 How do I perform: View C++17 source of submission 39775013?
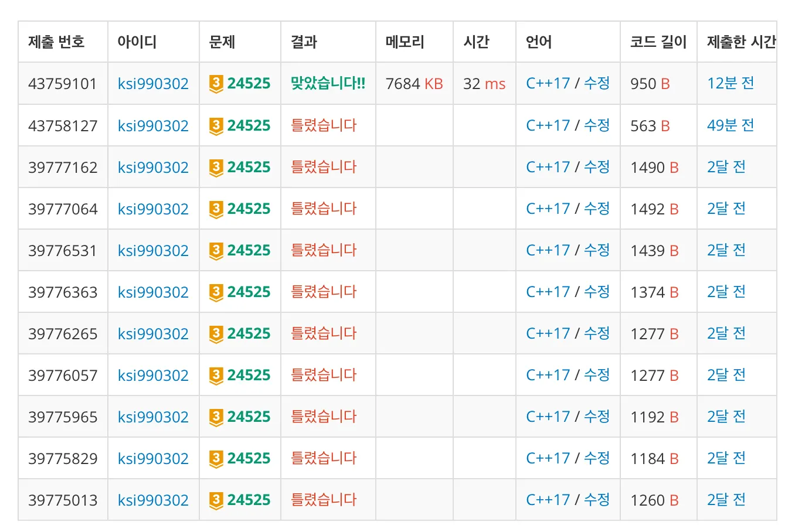(x=548, y=499)
